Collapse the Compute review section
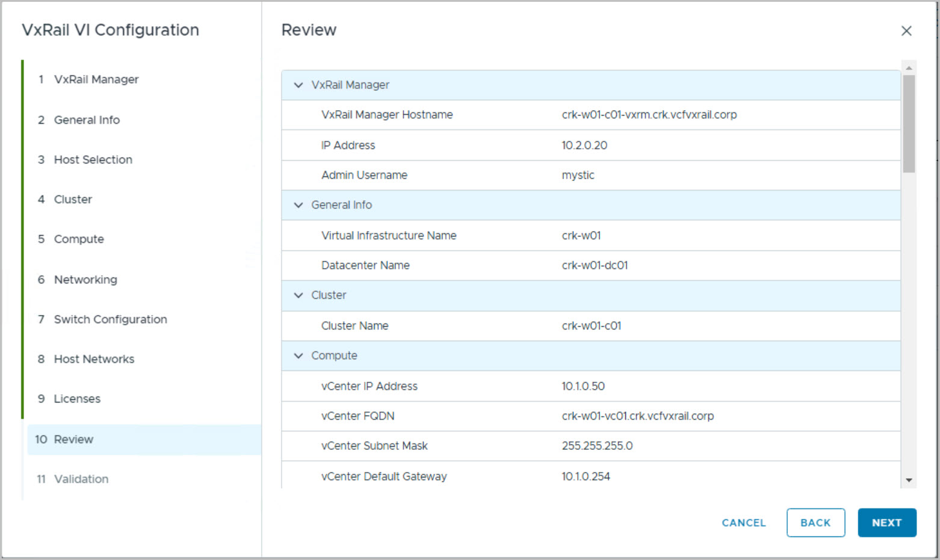The height and width of the screenshot is (560, 940). click(x=298, y=356)
